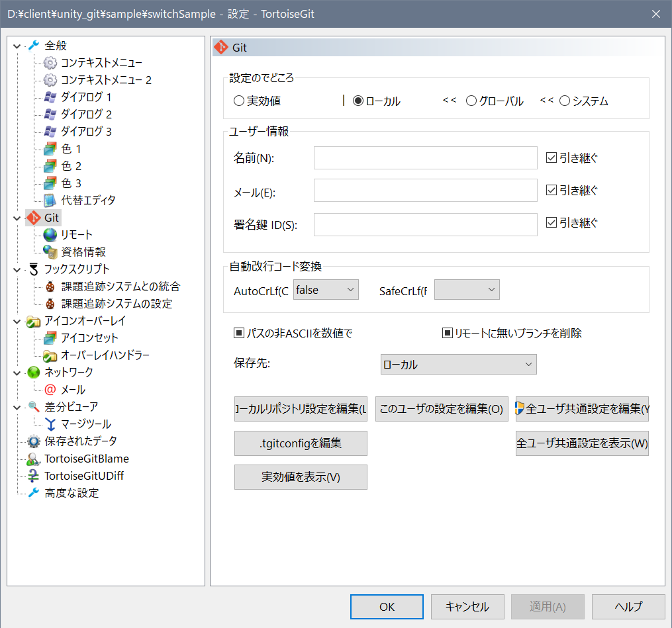Click the @ icon for メール

point(50,390)
